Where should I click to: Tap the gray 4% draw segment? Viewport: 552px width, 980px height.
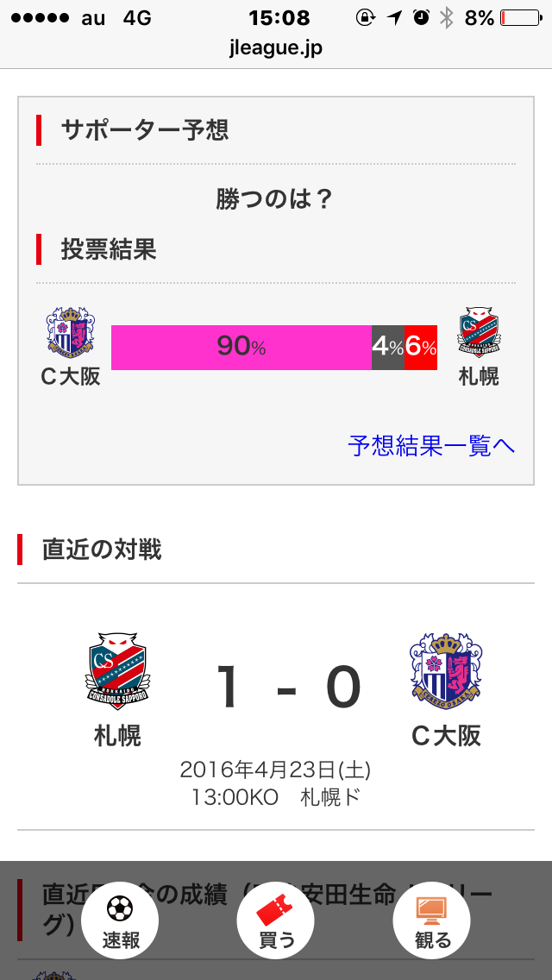387,347
